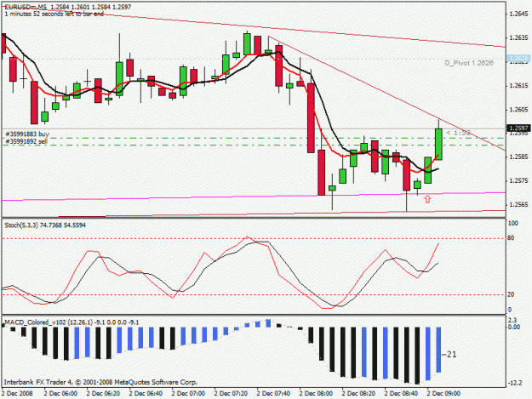Screen dimensions: 532x399
Task: Click the EURUSDm,M5 chart title text
Action: (26, 7)
